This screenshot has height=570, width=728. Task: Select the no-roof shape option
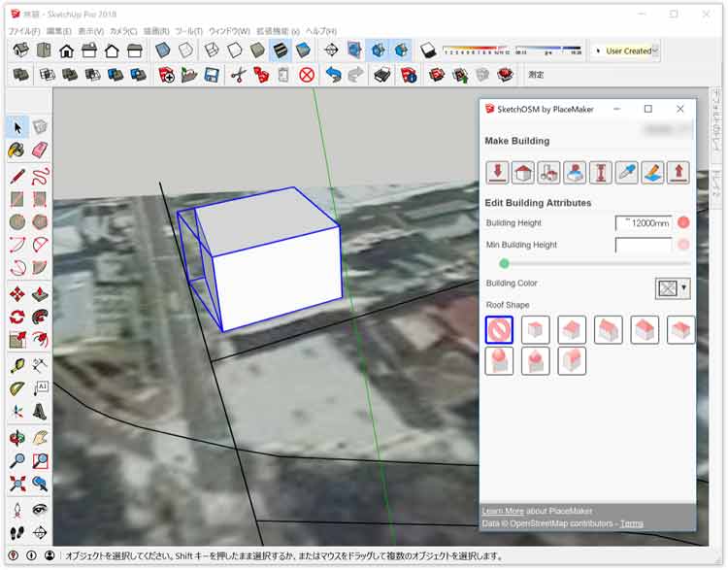click(x=499, y=330)
